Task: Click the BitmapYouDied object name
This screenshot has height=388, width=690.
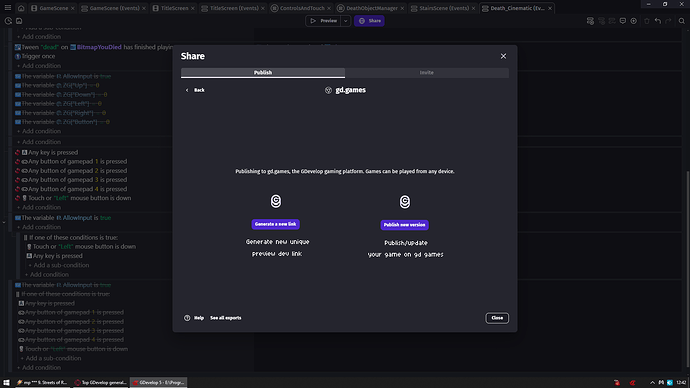Action: coord(99,47)
